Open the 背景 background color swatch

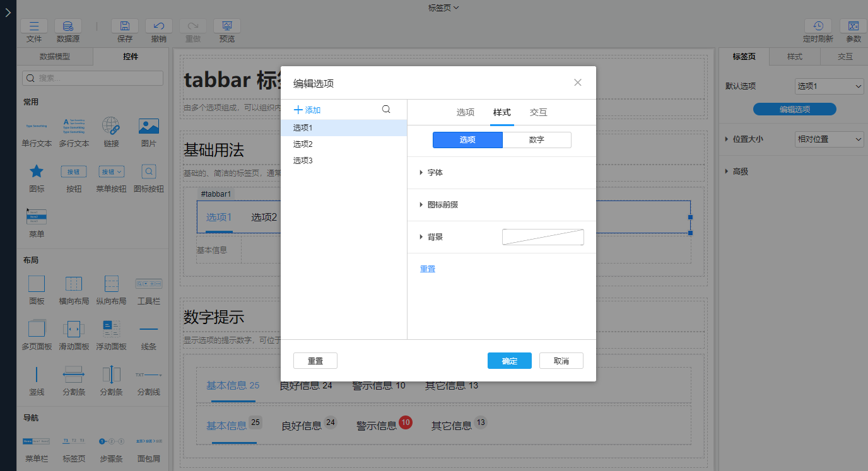pyautogui.click(x=542, y=237)
